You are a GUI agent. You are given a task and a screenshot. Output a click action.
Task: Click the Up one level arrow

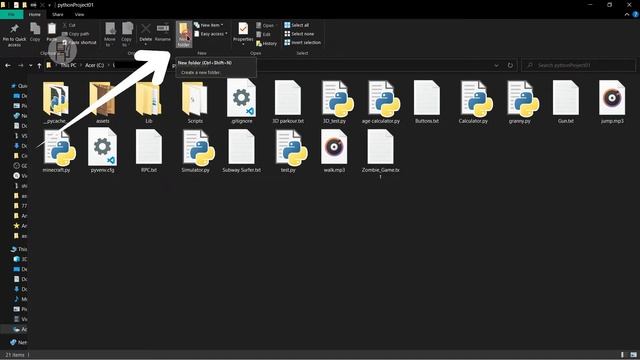point(39,65)
